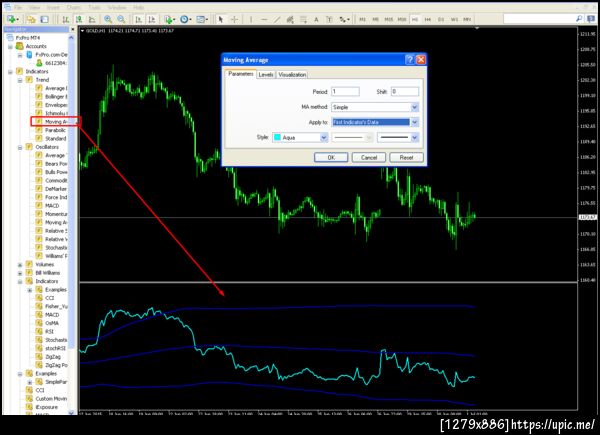
Task: Collapse the Accounts tree node
Action: point(10,46)
